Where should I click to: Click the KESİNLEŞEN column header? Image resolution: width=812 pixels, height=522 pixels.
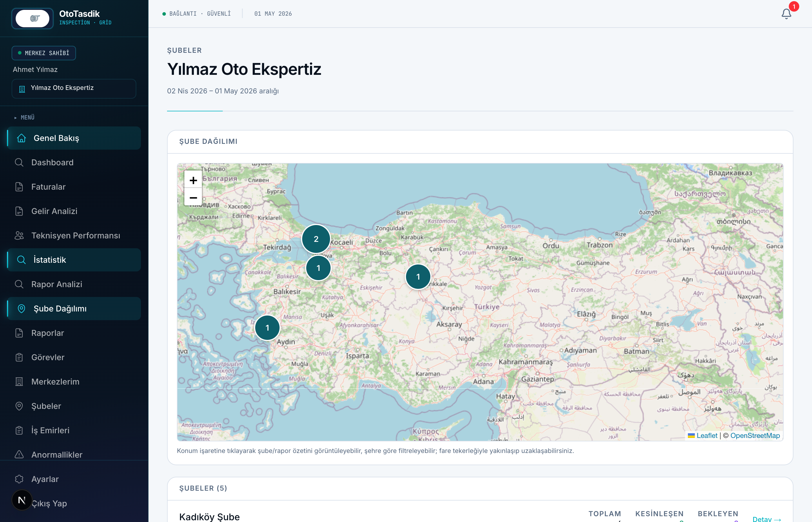click(659, 514)
